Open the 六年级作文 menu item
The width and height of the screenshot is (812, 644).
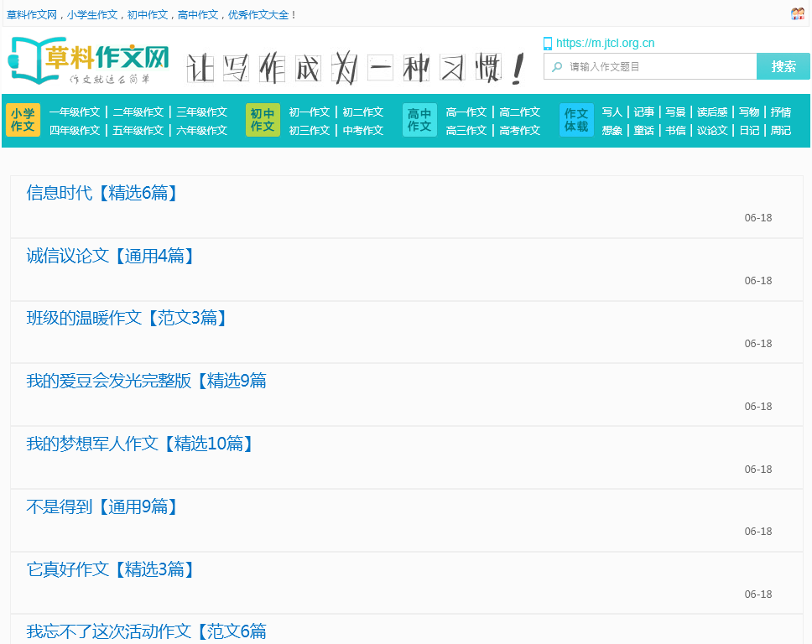(202, 131)
